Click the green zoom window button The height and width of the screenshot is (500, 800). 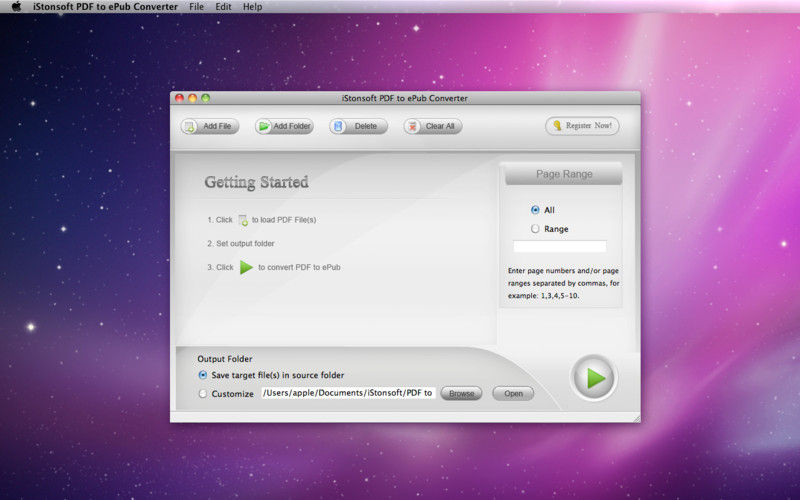[x=206, y=98]
